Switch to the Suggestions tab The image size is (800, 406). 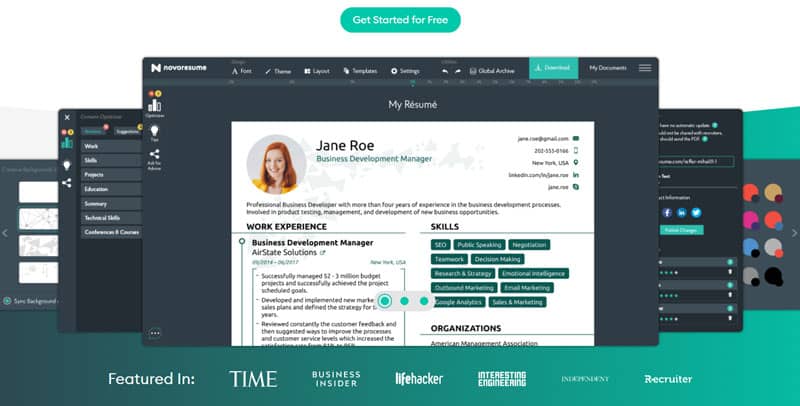127,132
